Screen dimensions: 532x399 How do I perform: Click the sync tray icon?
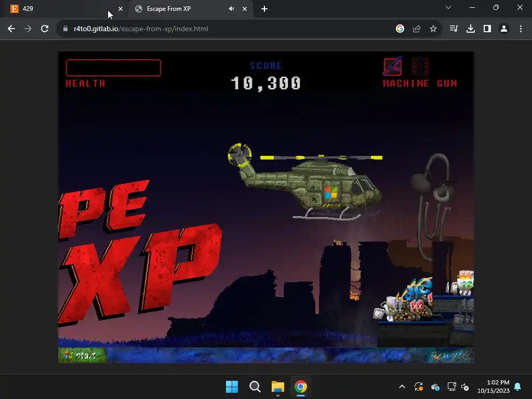(x=418, y=387)
